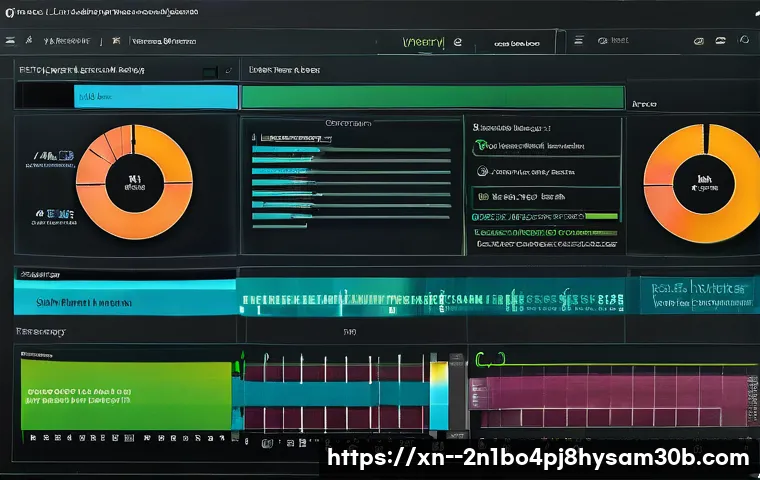Viewport: 760px width, 480px height.
Task: Click the pencil edit icon in left panel header
Action: point(229,72)
